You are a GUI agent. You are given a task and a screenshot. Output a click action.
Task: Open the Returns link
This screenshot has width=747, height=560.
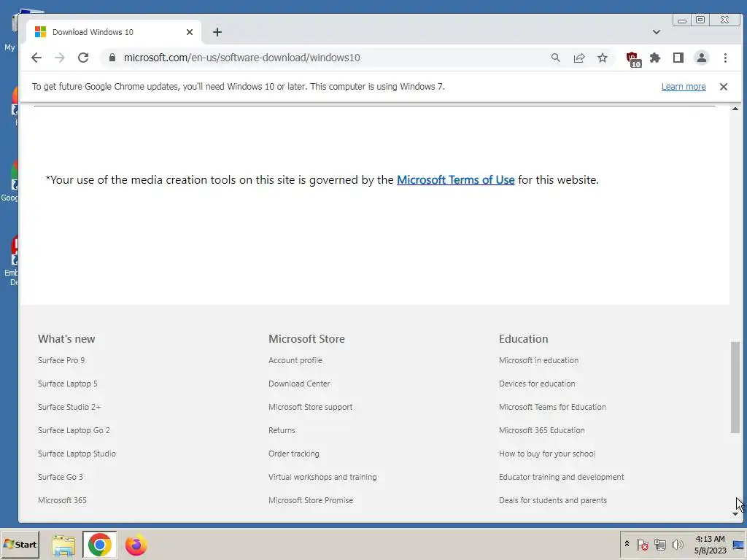click(x=282, y=430)
